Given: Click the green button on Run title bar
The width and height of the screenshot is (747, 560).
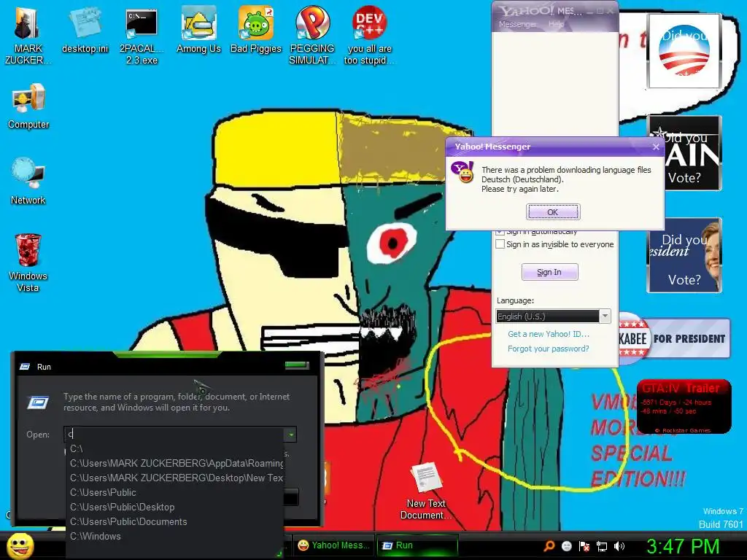Looking at the screenshot, I should click(297, 365).
